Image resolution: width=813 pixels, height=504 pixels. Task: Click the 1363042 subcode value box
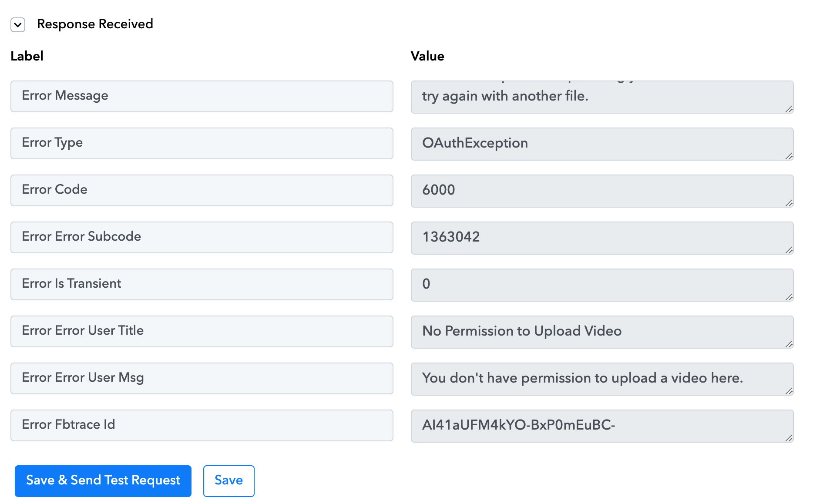point(602,238)
